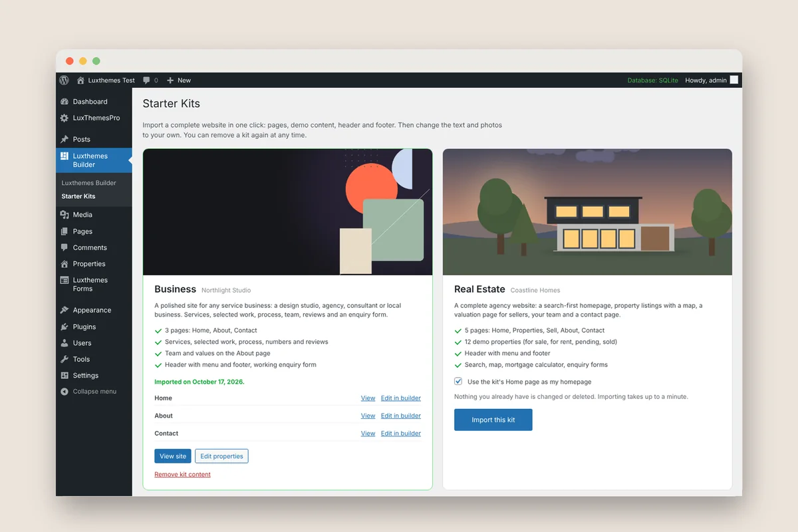Edit the About page in builder
The height and width of the screenshot is (532, 798).
(x=401, y=416)
